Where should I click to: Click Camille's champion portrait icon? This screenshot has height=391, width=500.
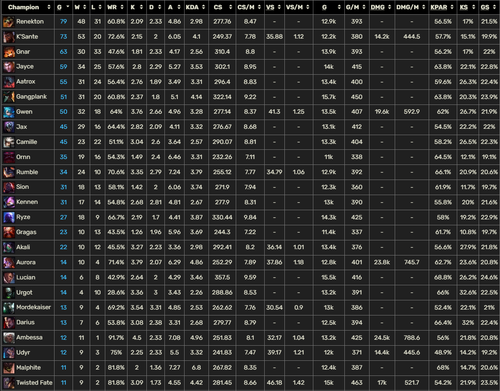coord(9,142)
